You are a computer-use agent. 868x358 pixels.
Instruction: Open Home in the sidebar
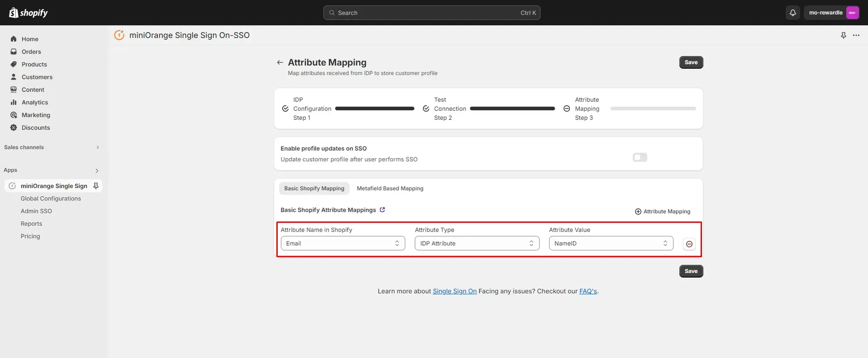click(x=30, y=39)
